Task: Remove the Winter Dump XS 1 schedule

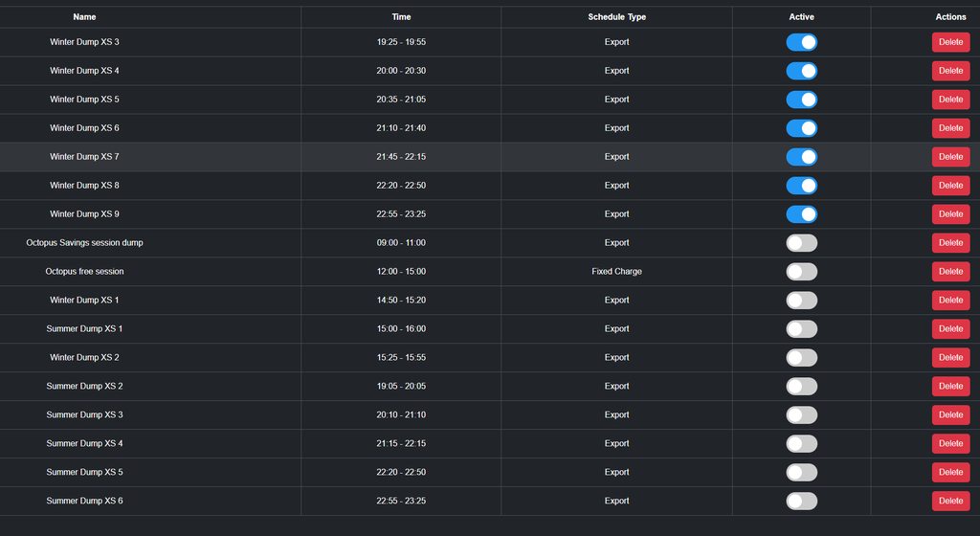Action: (x=950, y=301)
